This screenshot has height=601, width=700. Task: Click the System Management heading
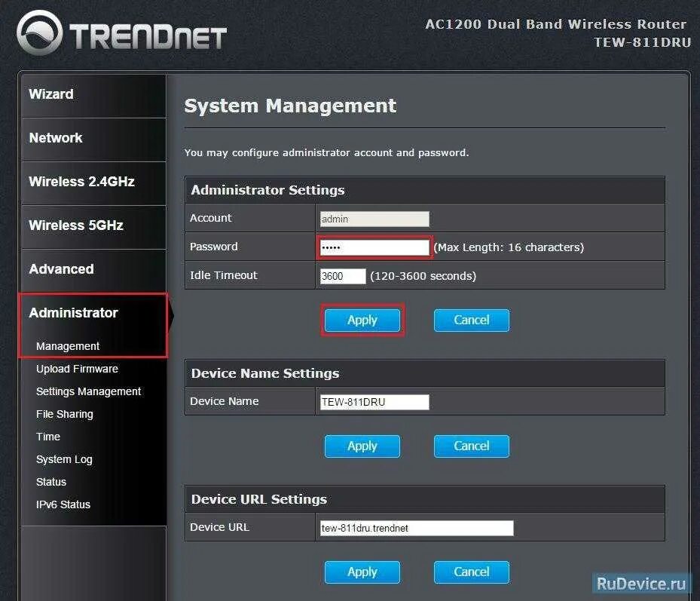[x=290, y=106]
